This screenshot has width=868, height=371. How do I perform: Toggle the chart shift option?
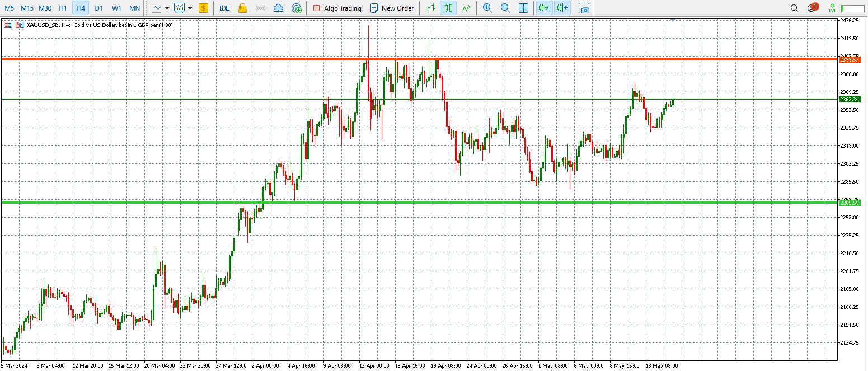(x=562, y=8)
